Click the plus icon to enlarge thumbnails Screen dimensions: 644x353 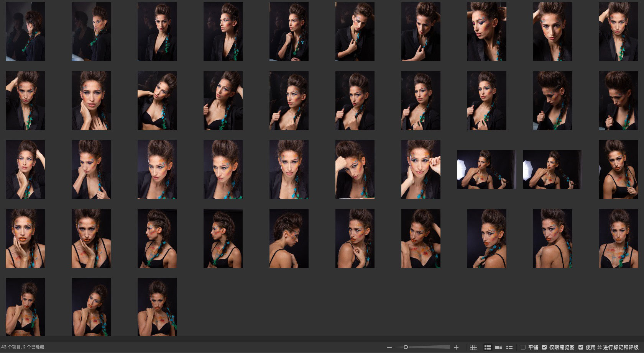pyautogui.click(x=456, y=347)
